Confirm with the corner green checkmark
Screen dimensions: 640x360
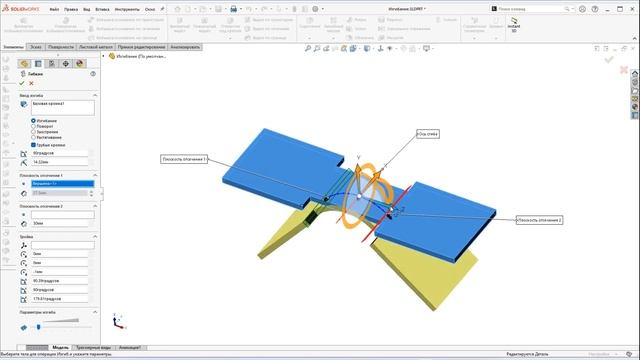(x=609, y=60)
